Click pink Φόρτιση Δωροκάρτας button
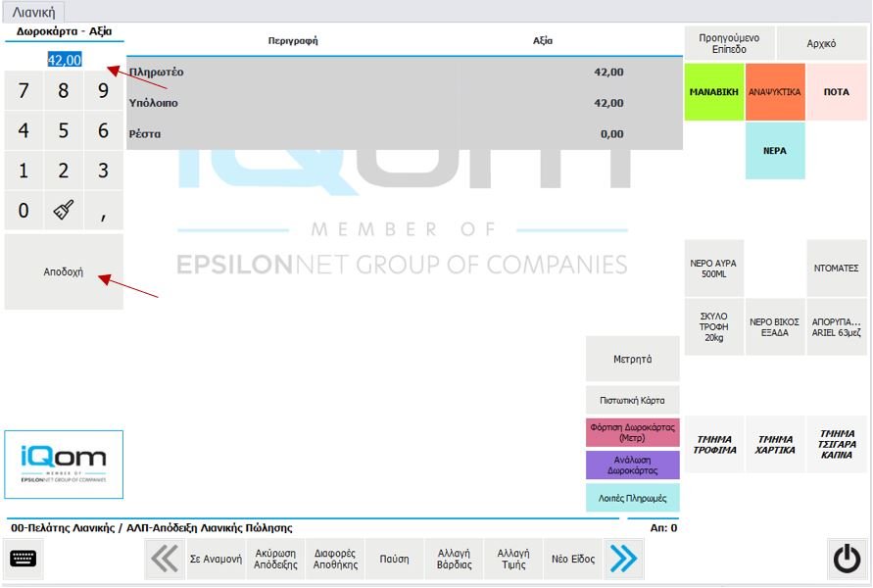 (x=632, y=432)
